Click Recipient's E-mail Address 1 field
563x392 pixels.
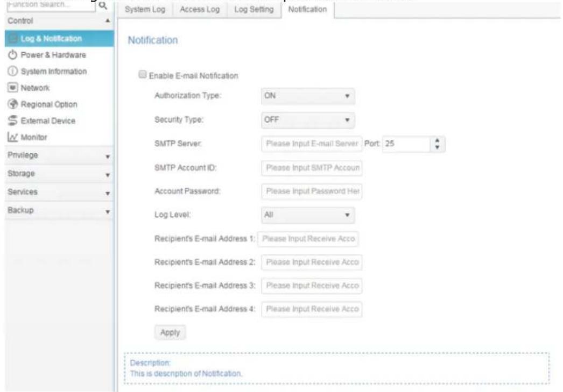pyautogui.click(x=308, y=239)
